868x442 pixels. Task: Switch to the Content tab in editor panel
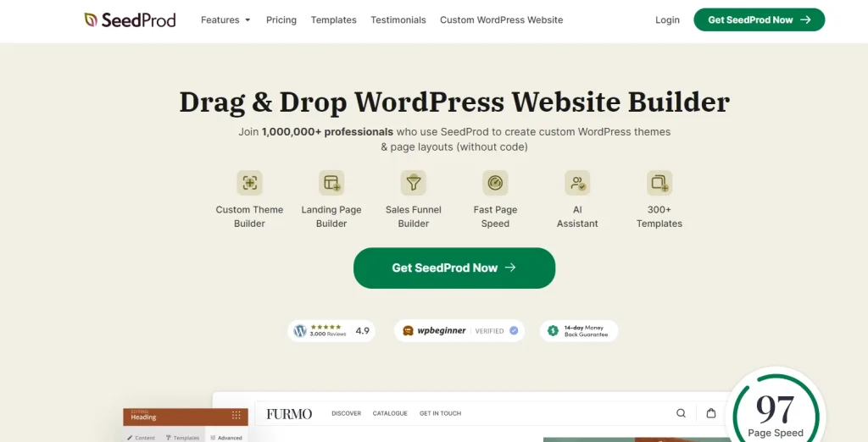[142, 438]
